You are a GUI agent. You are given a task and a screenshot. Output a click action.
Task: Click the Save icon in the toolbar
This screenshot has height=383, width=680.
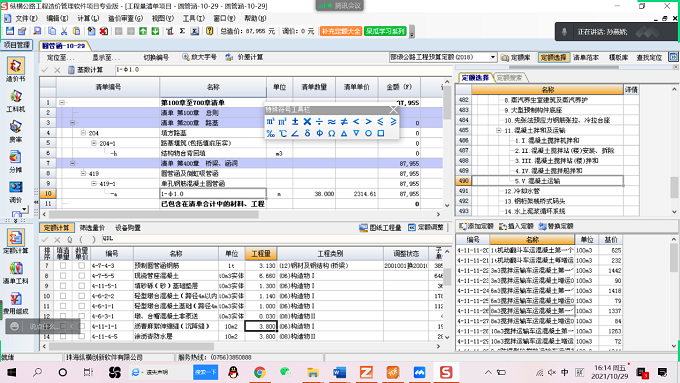[10, 31]
